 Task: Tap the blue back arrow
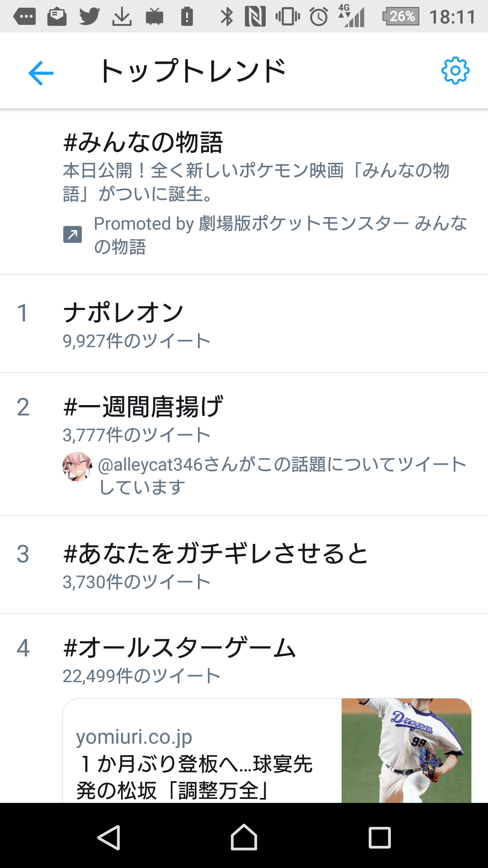click(x=41, y=72)
